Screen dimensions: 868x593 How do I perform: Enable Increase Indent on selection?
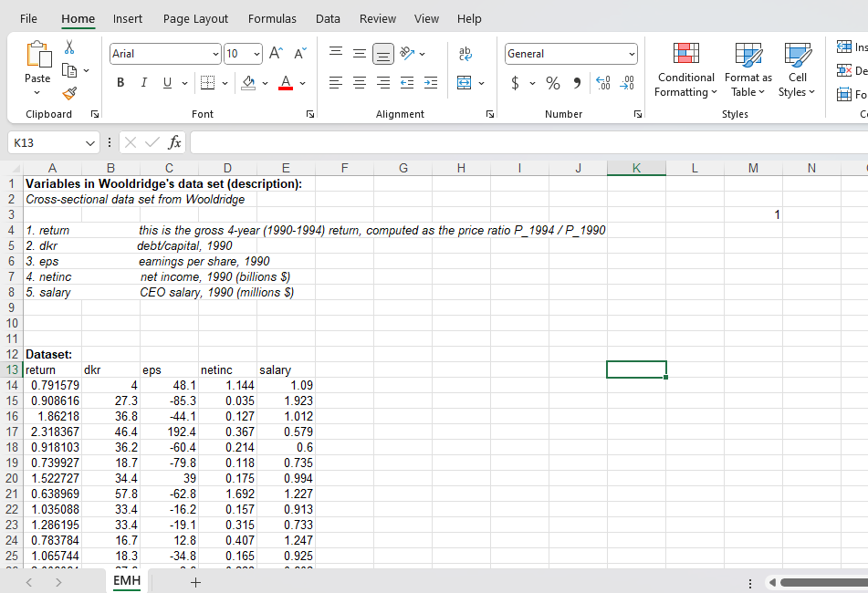pyautogui.click(x=430, y=83)
